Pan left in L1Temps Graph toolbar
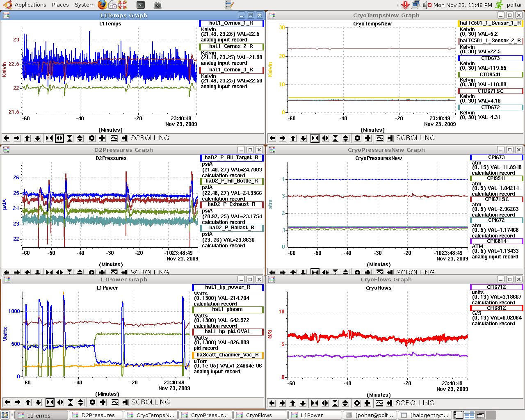Image resolution: width=525 pixels, height=420 pixels. tap(7, 138)
